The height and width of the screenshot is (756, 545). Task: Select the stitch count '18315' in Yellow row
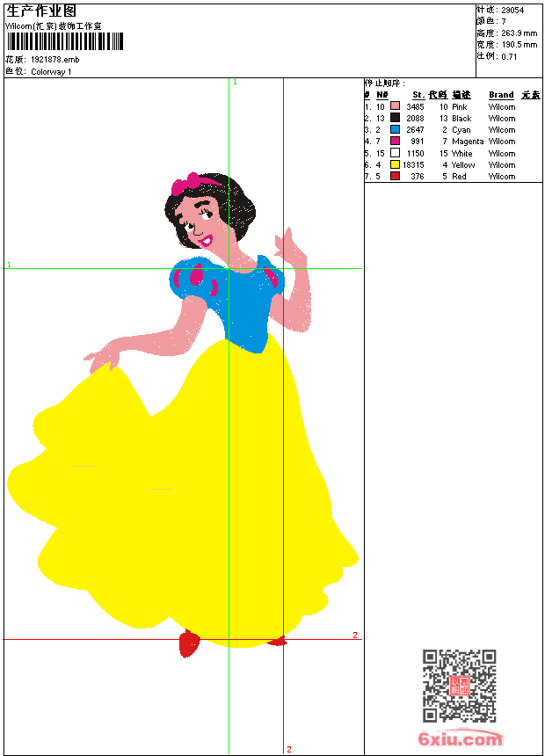pos(413,165)
